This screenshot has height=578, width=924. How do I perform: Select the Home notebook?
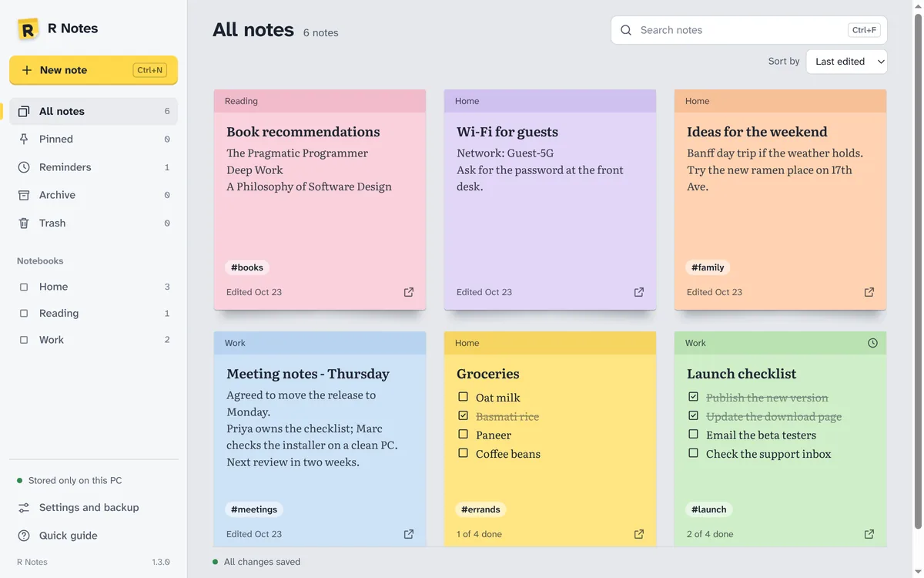pos(93,287)
